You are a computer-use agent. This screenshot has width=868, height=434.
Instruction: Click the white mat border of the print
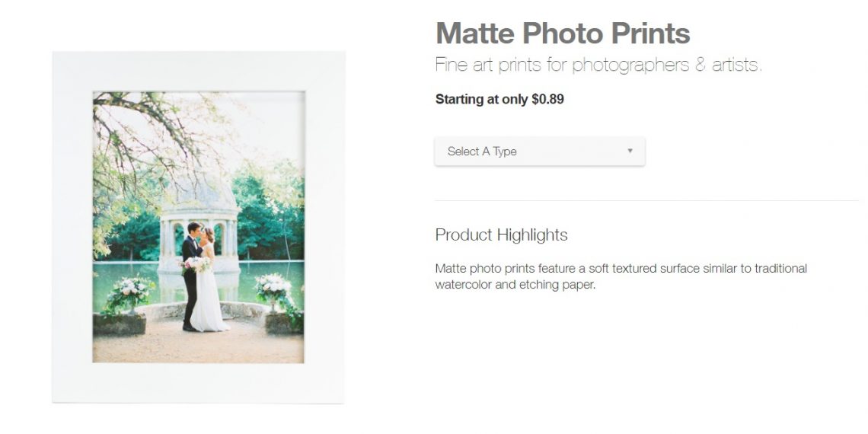(x=72, y=228)
